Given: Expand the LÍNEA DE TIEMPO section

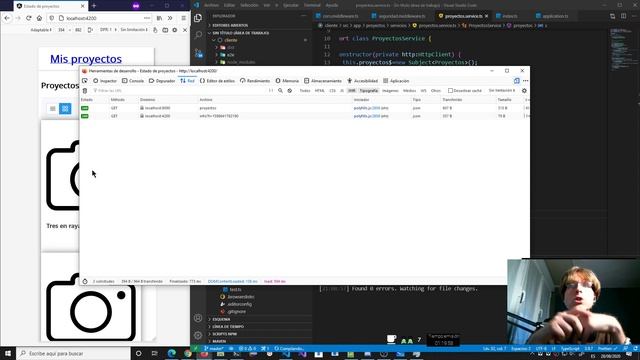Looking at the screenshot, I should 228,327.
